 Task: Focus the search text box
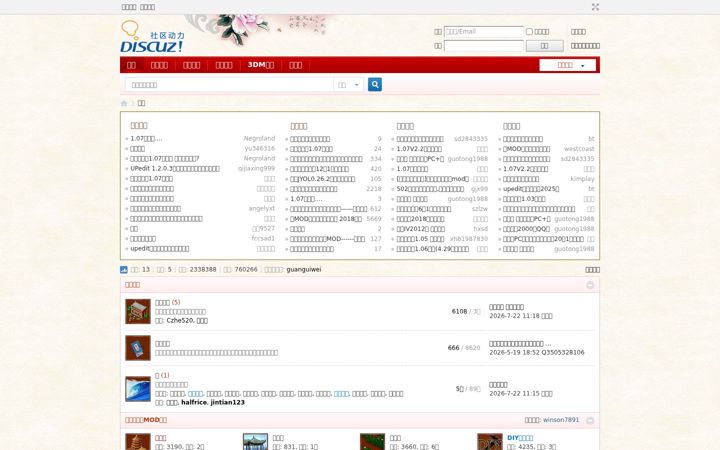point(230,85)
